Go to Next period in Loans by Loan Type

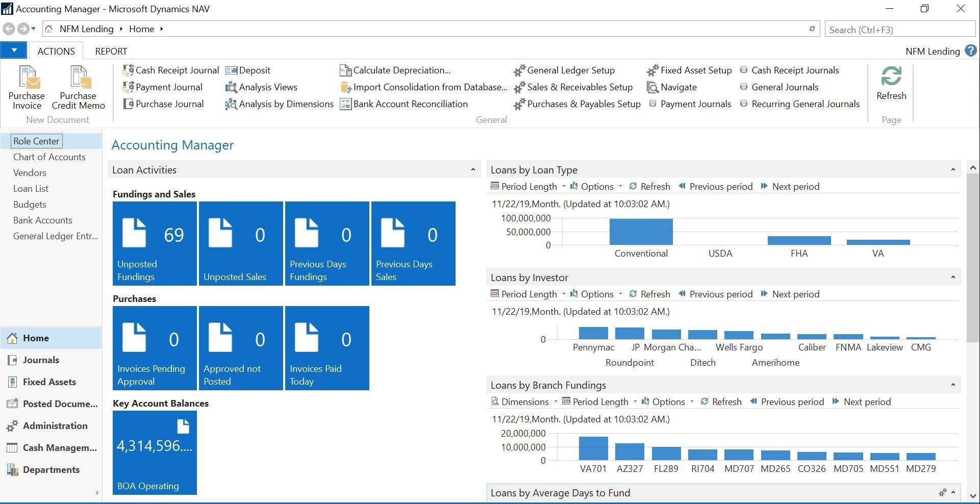point(790,187)
